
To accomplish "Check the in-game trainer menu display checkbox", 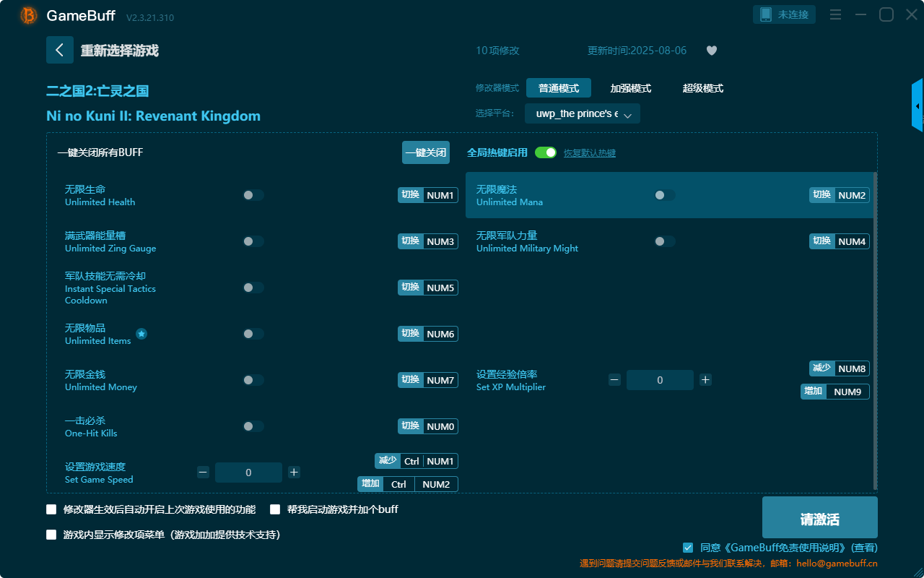I will tap(51, 535).
